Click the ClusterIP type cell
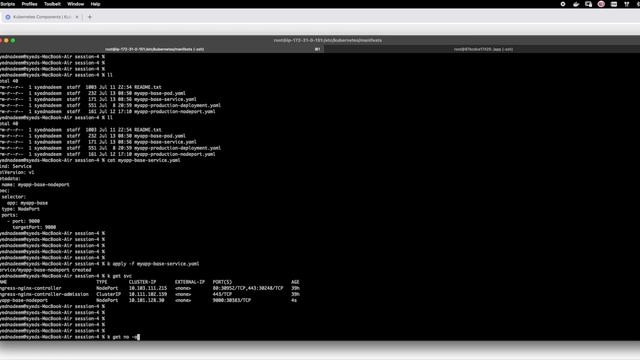The height and width of the screenshot is (360, 640). tap(108, 295)
